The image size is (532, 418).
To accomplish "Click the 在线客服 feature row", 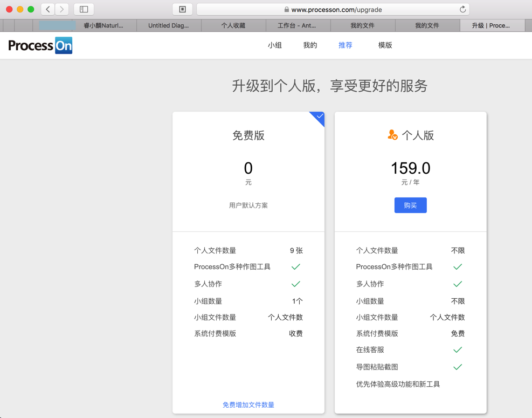I will click(x=411, y=350).
